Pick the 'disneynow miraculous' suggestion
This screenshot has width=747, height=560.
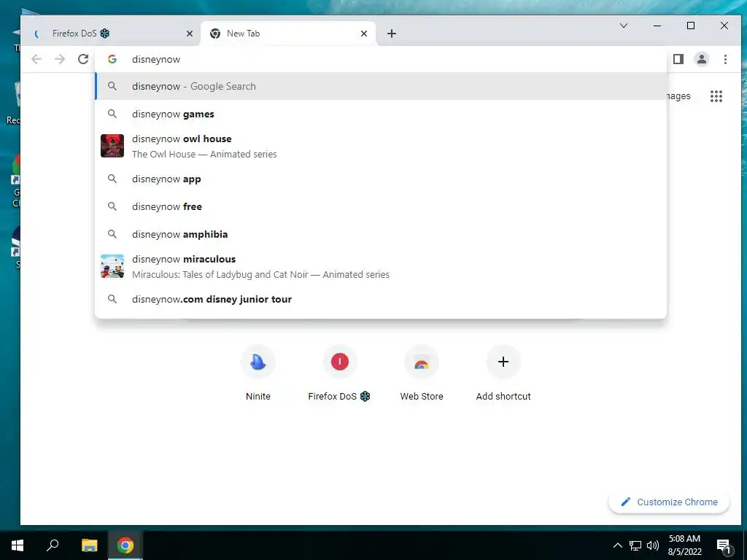pyautogui.click(x=381, y=266)
